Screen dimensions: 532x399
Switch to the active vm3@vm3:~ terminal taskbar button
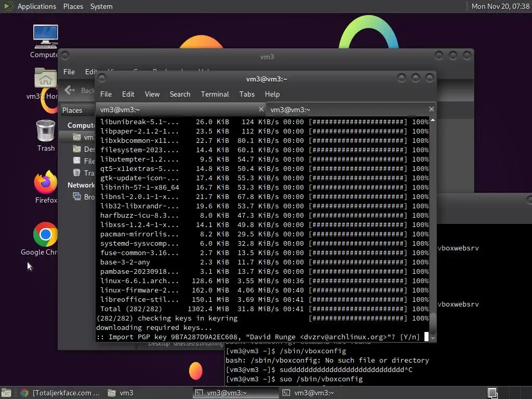236,393
